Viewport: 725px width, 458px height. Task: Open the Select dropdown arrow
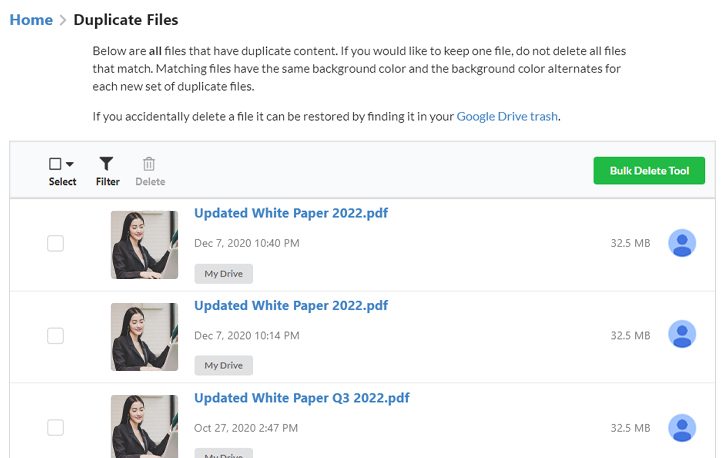[x=70, y=164]
